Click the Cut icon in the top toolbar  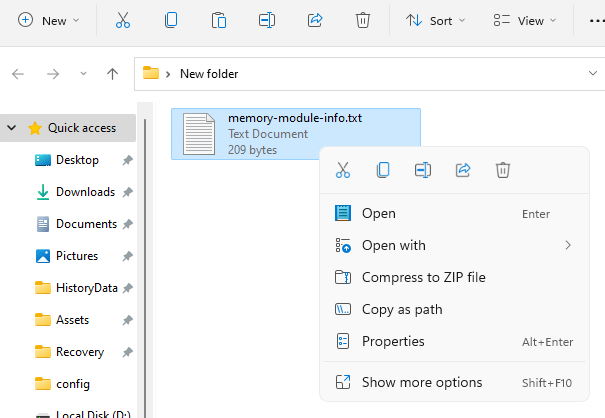click(122, 20)
